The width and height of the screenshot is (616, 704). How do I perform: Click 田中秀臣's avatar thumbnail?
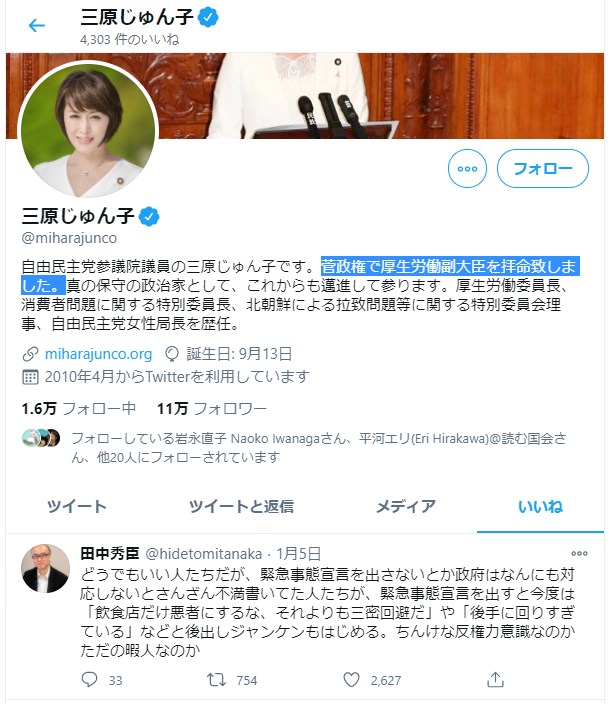point(46,568)
